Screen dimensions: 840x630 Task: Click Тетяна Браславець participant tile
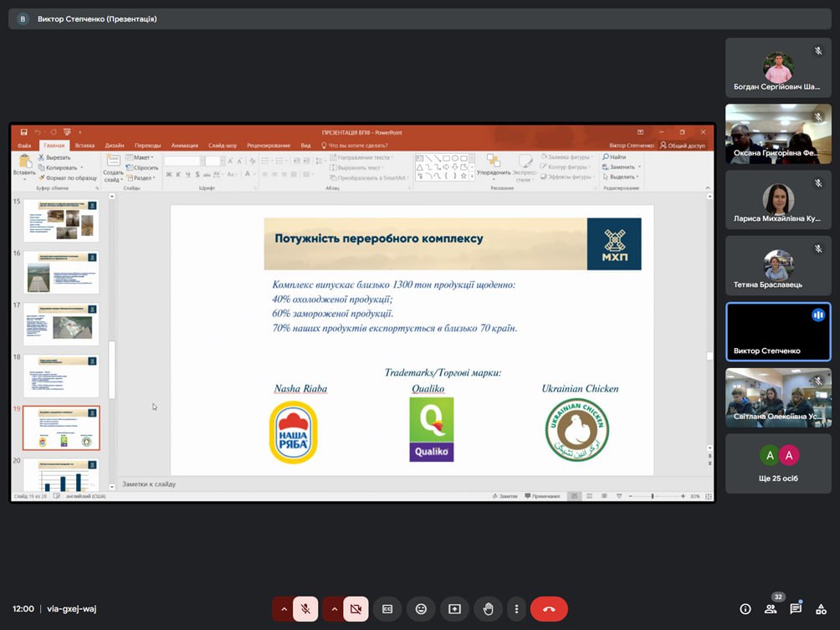click(778, 266)
